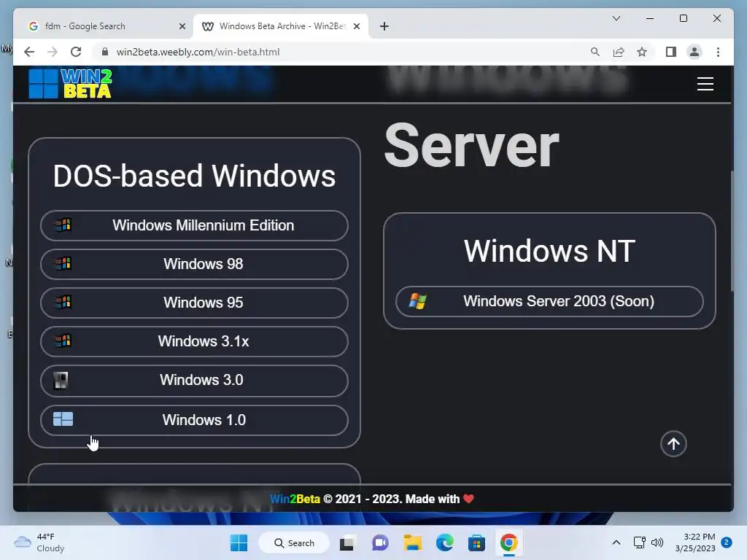Screen dimensions: 747x560
Task: Reload the current page
Action: point(76,52)
